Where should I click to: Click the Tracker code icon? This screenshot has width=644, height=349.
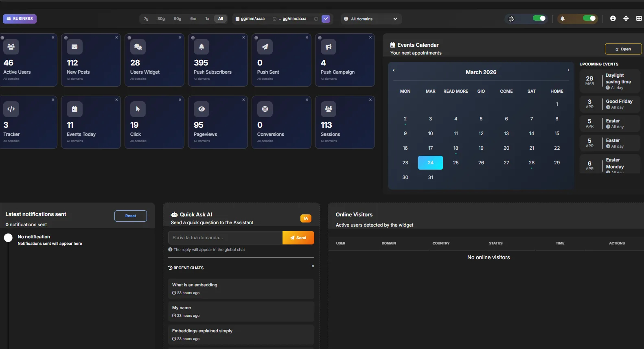[11, 109]
